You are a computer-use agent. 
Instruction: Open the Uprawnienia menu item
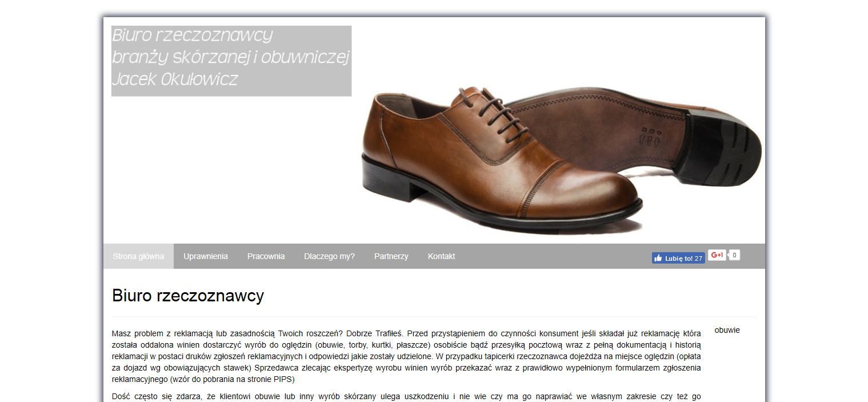[x=206, y=256]
